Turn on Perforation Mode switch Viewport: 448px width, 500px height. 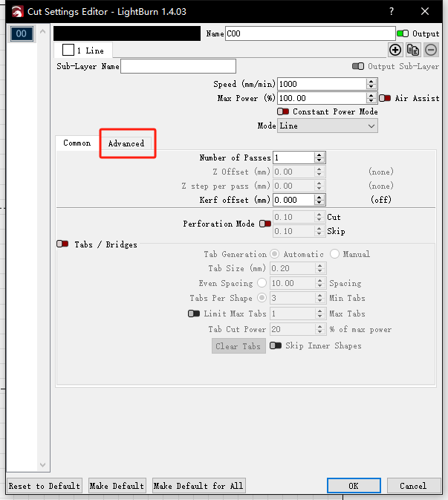[265, 224]
